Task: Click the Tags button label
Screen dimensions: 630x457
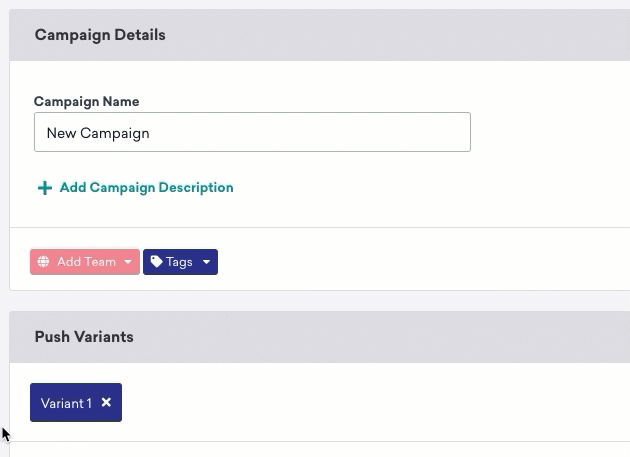Action: tap(179, 262)
